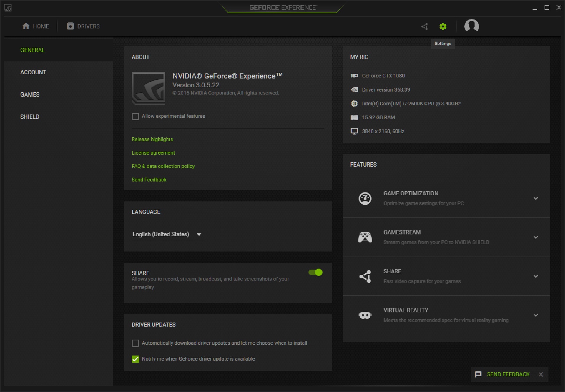Check automatically download driver updates
The height and width of the screenshot is (392, 565).
[135, 343]
